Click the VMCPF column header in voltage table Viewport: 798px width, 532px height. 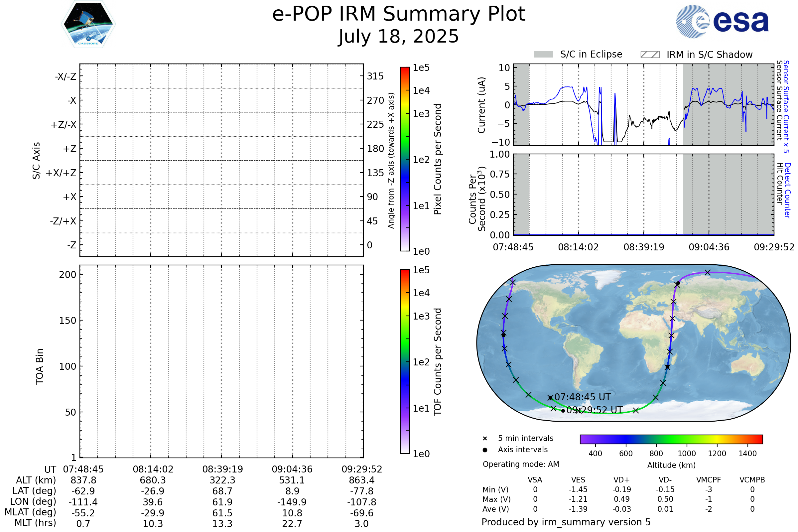coord(709,480)
